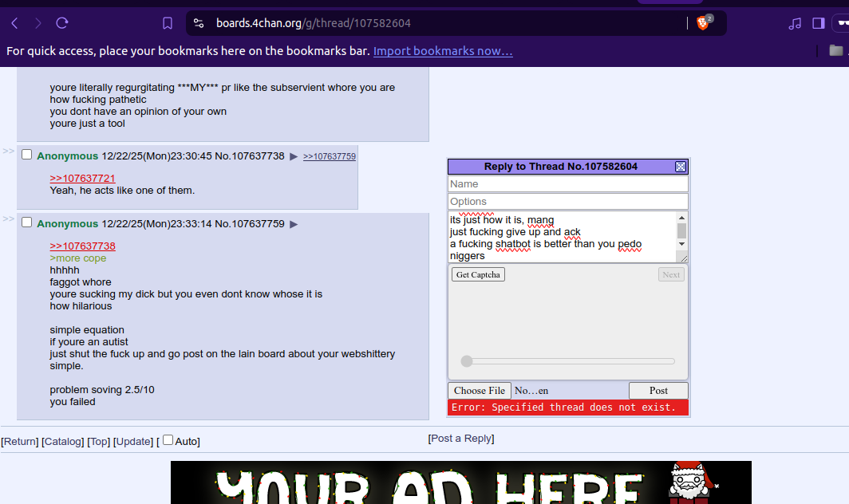
Task: Open the Catalog link
Action: click(x=63, y=441)
